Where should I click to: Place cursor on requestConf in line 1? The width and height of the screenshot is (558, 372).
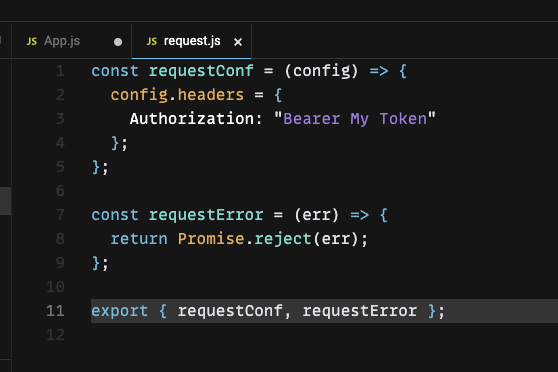coord(201,71)
